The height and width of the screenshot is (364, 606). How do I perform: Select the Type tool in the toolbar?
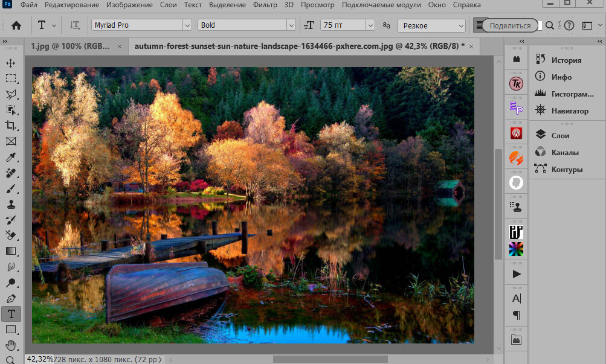[x=11, y=314]
